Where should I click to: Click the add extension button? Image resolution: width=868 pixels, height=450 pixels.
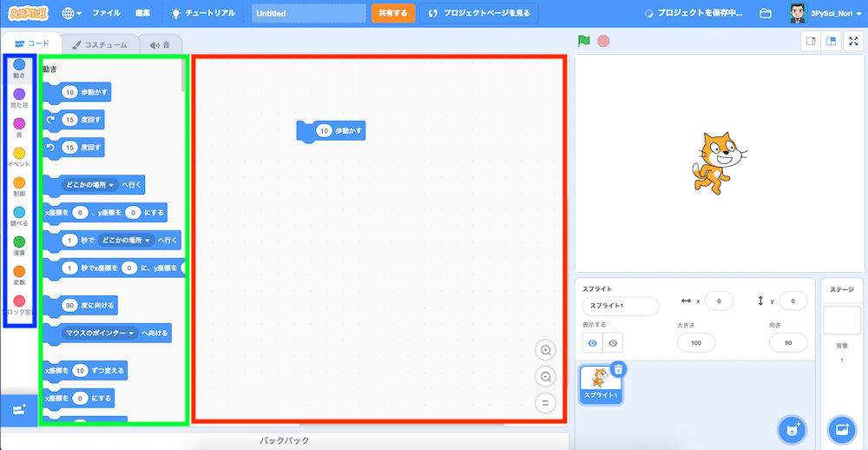(19, 410)
